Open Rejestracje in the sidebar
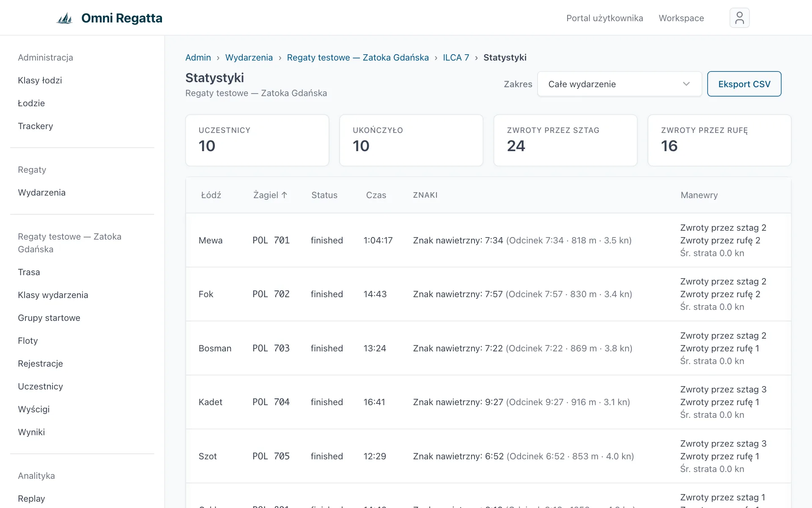 [40, 364]
